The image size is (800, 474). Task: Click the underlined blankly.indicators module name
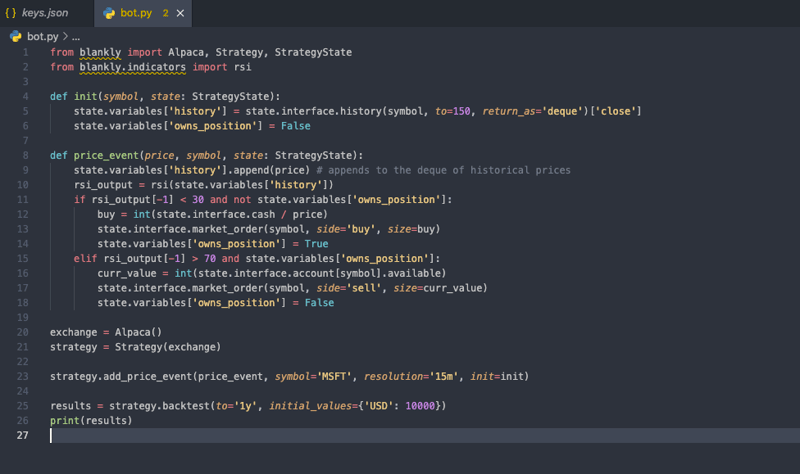[x=133, y=67]
